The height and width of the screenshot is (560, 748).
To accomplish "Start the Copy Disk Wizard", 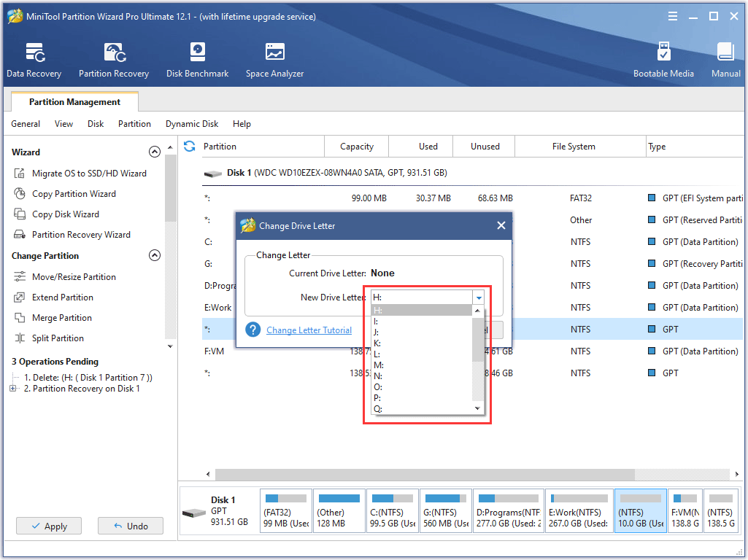I will (66, 214).
